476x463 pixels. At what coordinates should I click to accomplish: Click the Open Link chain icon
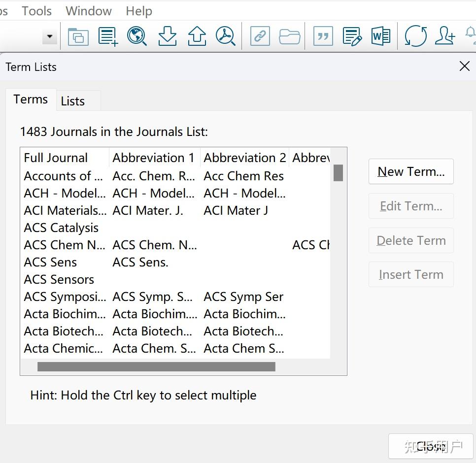tap(260, 36)
